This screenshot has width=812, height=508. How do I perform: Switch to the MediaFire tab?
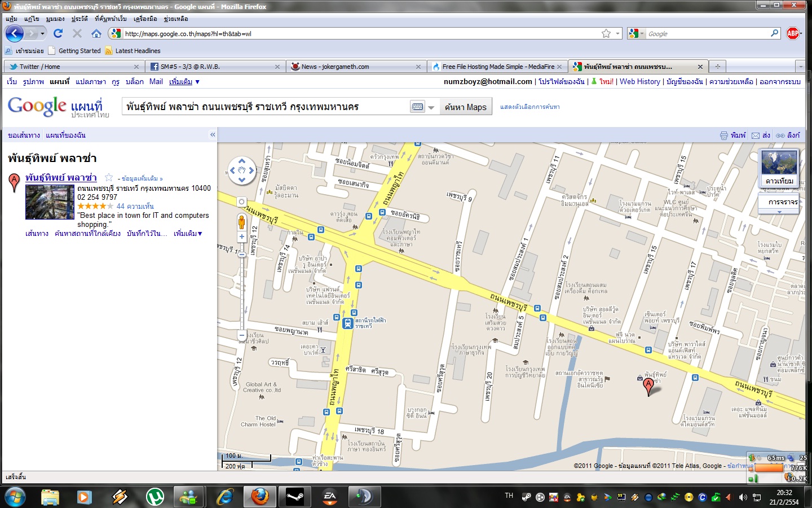pyautogui.click(x=497, y=67)
